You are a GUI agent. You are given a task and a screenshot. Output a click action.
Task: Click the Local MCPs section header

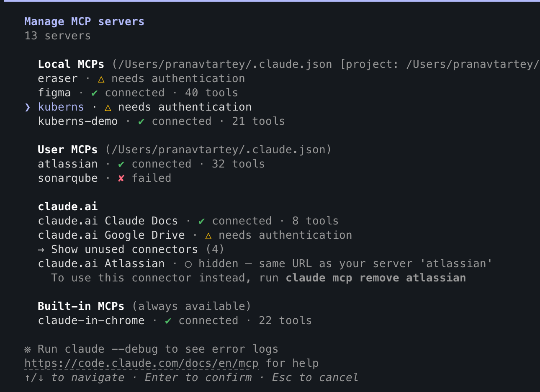(x=71, y=64)
